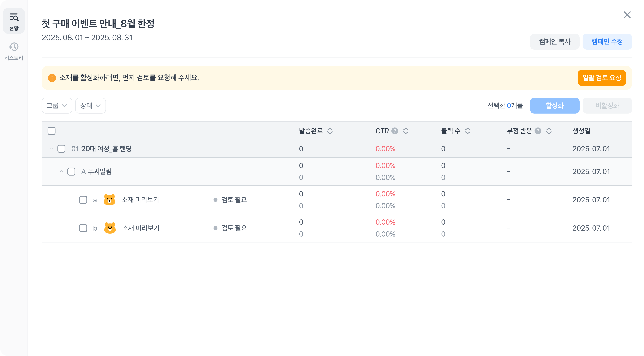
Task: Sort by 발송완료 column arrows
Action: click(x=330, y=131)
